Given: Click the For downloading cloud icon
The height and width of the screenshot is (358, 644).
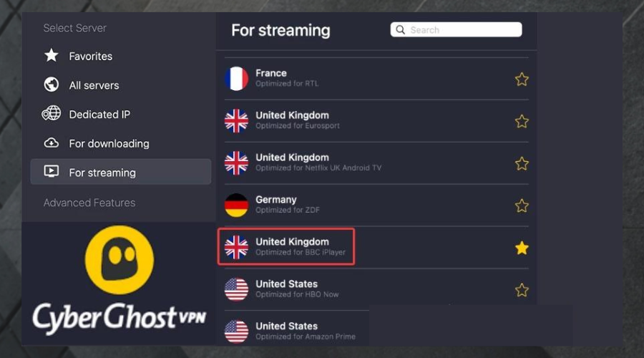Looking at the screenshot, I should (52, 143).
